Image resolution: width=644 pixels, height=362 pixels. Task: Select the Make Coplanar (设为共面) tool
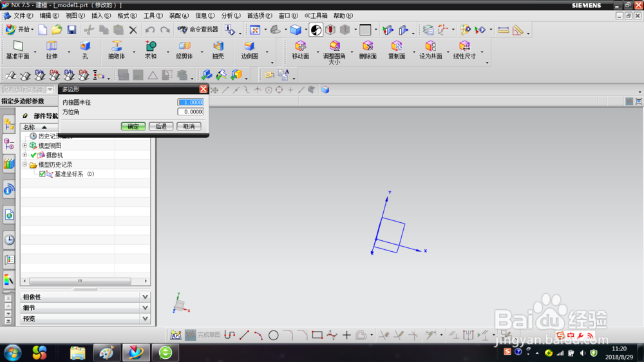click(430, 50)
